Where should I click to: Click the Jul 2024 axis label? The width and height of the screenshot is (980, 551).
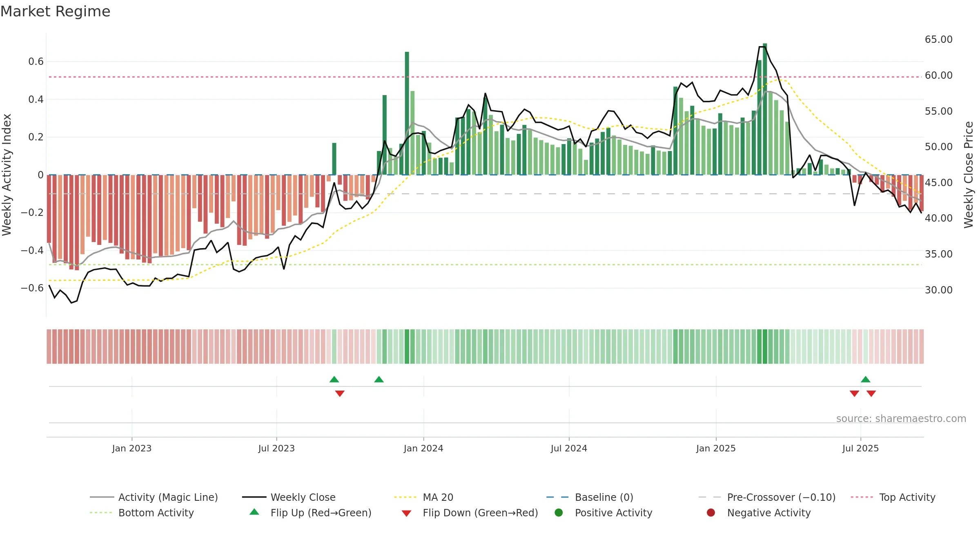click(x=569, y=448)
